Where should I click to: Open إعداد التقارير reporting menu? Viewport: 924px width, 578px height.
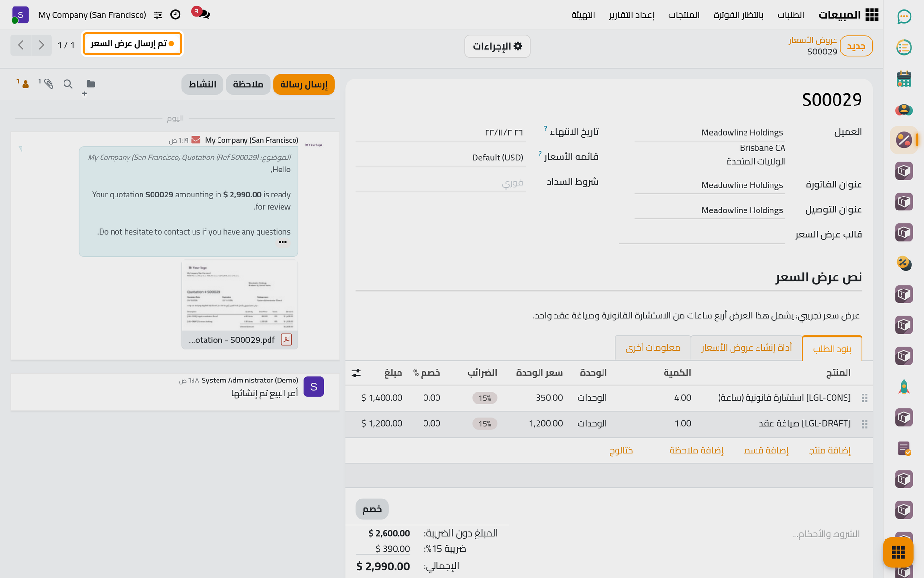[631, 15]
